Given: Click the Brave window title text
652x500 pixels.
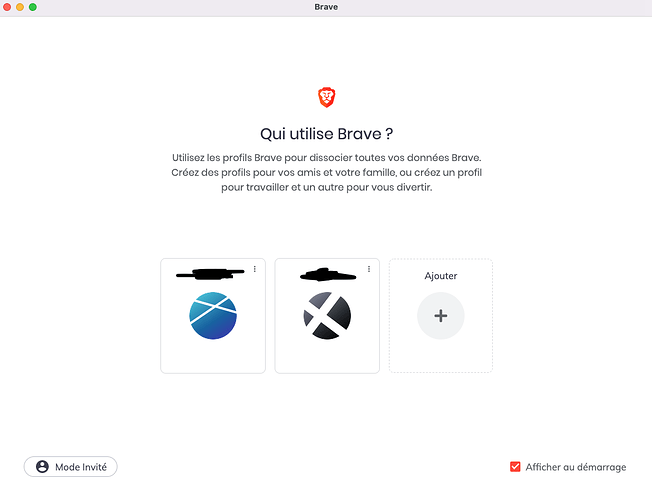Looking at the screenshot, I should (x=326, y=7).
